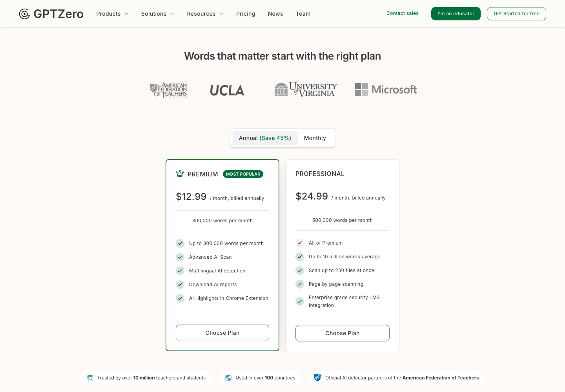Click the globe icon beside 100 countries

[228, 378]
